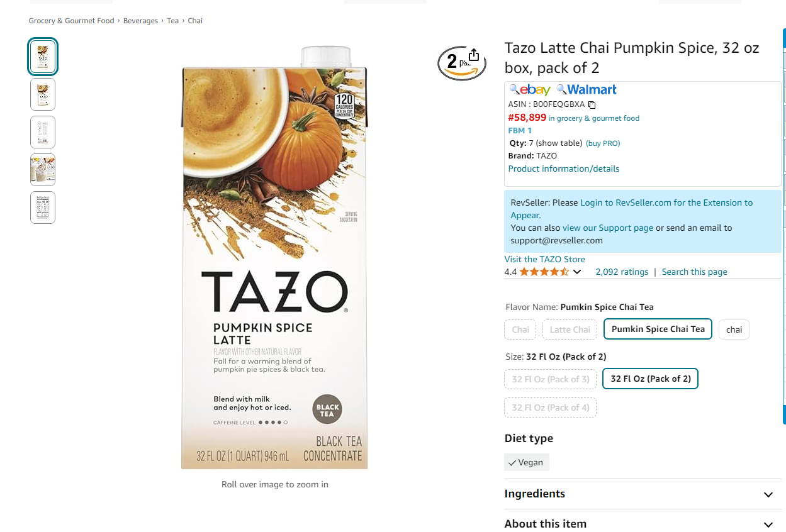786x532 pixels.
Task: Click Login to RevSeller.com link
Action: (x=666, y=202)
